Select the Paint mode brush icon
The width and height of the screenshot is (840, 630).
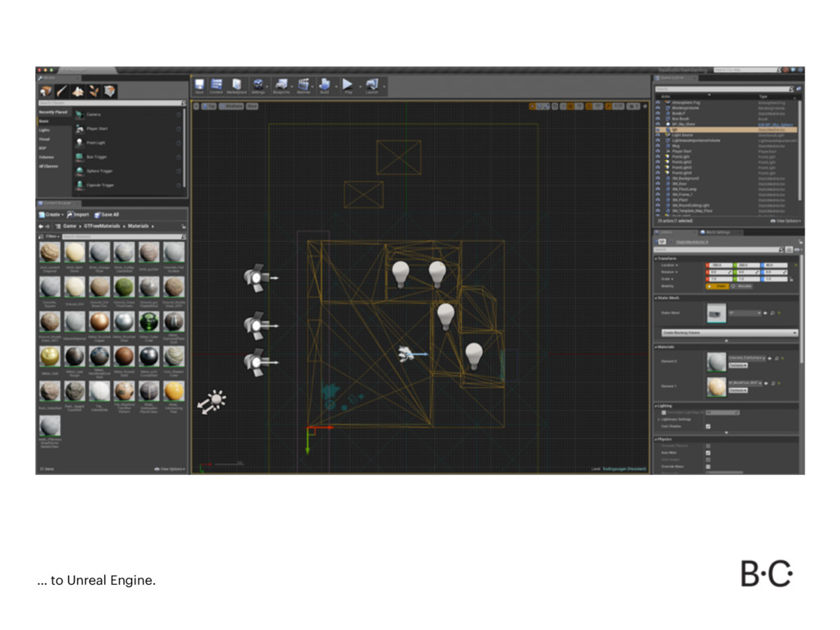tap(62, 91)
